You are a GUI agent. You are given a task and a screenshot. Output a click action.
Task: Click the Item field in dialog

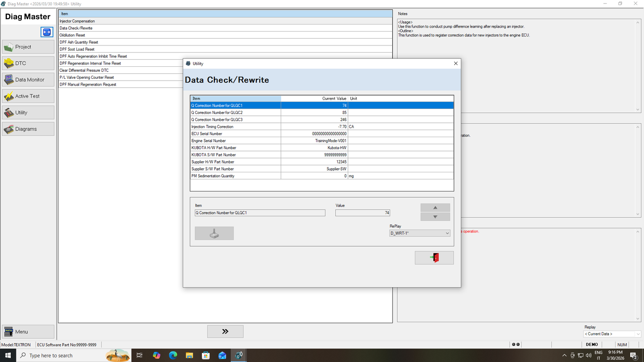pos(260,213)
